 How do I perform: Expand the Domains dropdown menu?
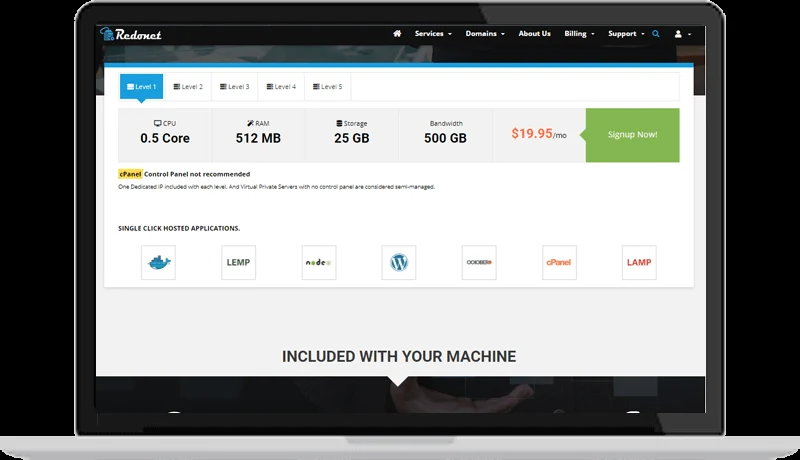(485, 34)
